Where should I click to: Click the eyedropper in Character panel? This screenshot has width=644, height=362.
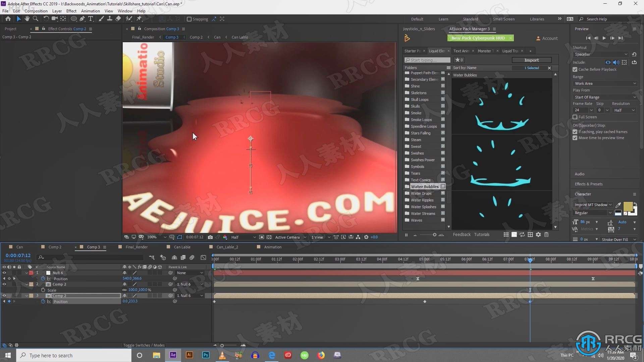pyautogui.click(x=618, y=205)
